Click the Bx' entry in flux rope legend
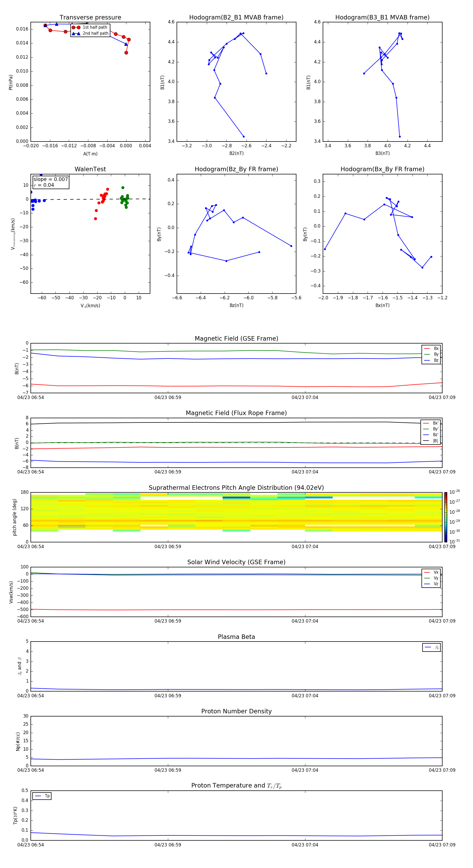 click(431, 423)
